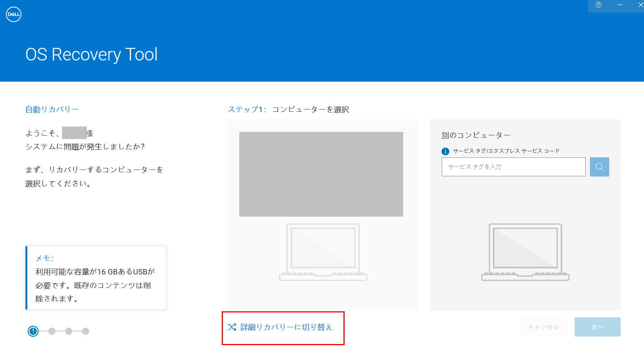Click the 詳細リカバリーに切り替え link
Viewport: 644px width, 363px height.
[280, 327]
